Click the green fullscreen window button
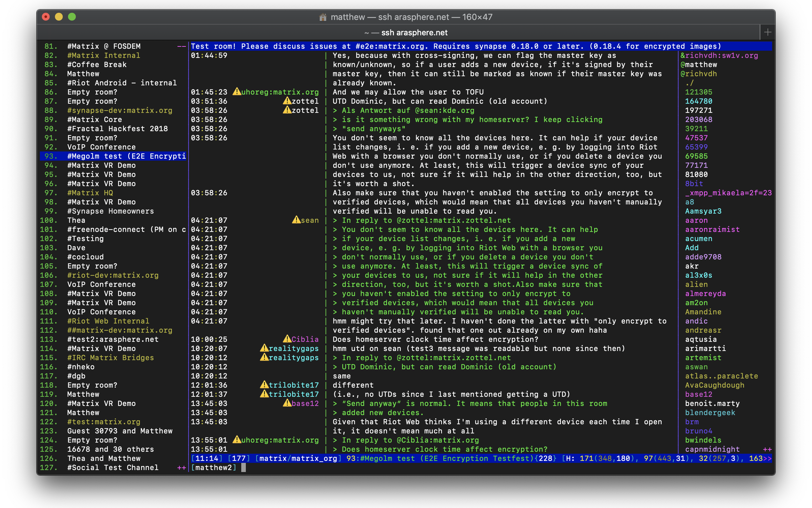Screen dimensions: 812x508 pos(72,17)
